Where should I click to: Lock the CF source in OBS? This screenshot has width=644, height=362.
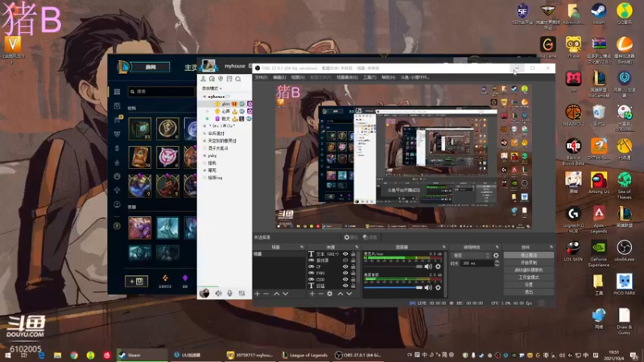click(x=353, y=266)
